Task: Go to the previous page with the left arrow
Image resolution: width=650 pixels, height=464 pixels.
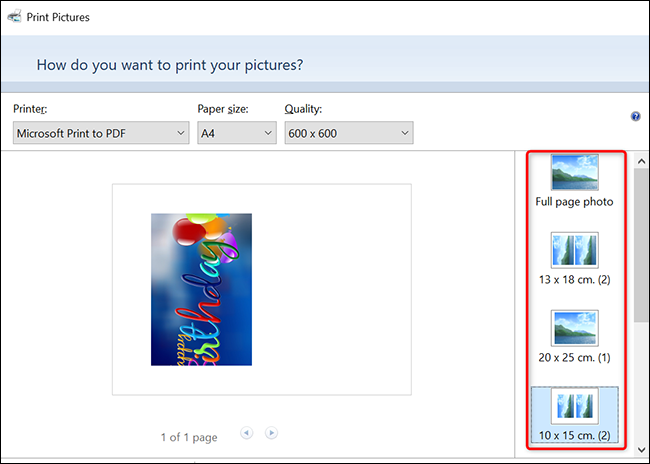Action: (246, 433)
